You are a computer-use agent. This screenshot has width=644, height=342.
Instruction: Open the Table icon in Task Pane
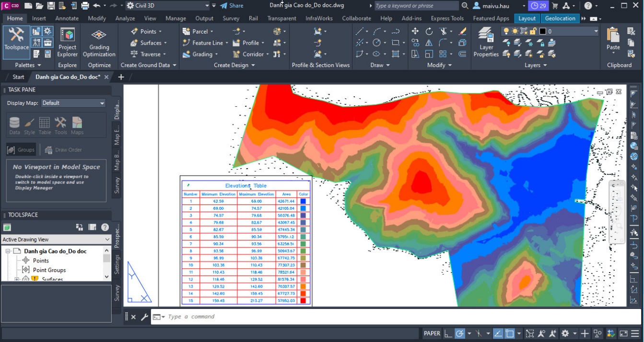click(45, 125)
